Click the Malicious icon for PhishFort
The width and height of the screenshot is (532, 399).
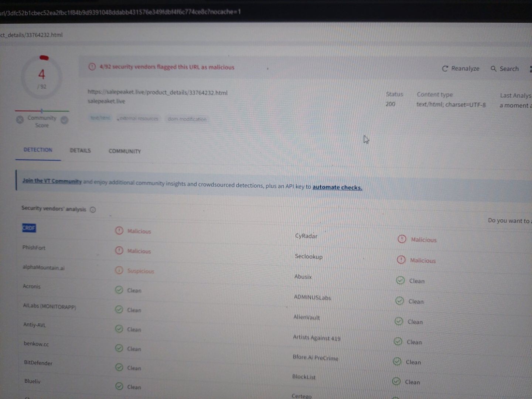119,250
